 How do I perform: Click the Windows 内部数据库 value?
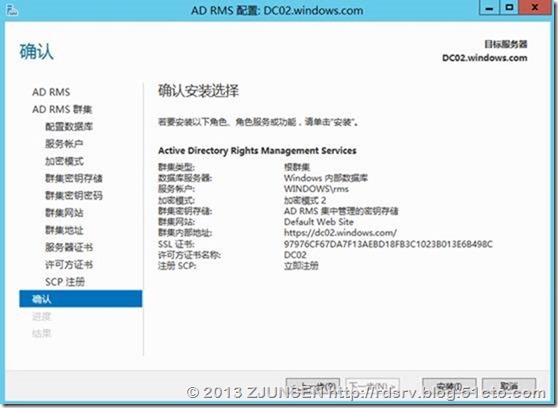[326, 178]
